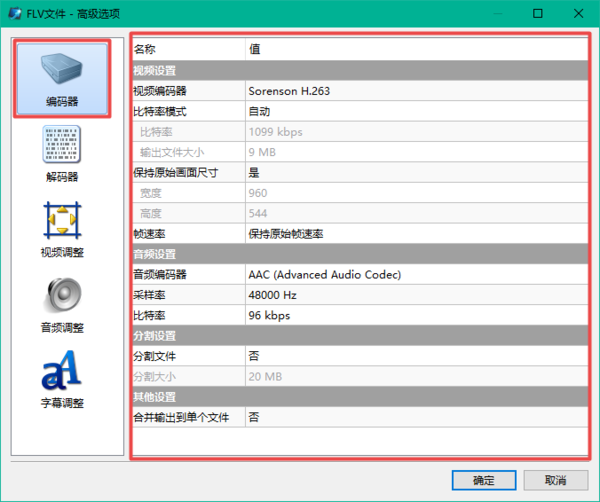The width and height of the screenshot is (600, 502).
Task: Open the 解码器 decoder section
Action: pos(62,154)
